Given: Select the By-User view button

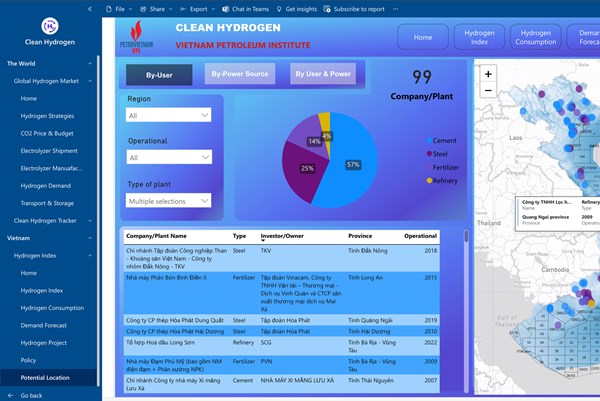Looking at the screenshot, I should coord(159,74).
